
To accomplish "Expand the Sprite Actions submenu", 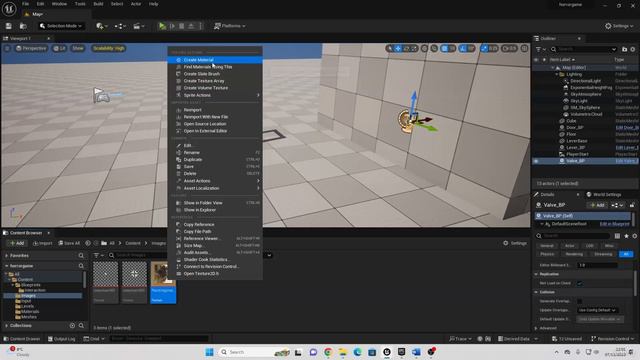I will pos(215,95).
